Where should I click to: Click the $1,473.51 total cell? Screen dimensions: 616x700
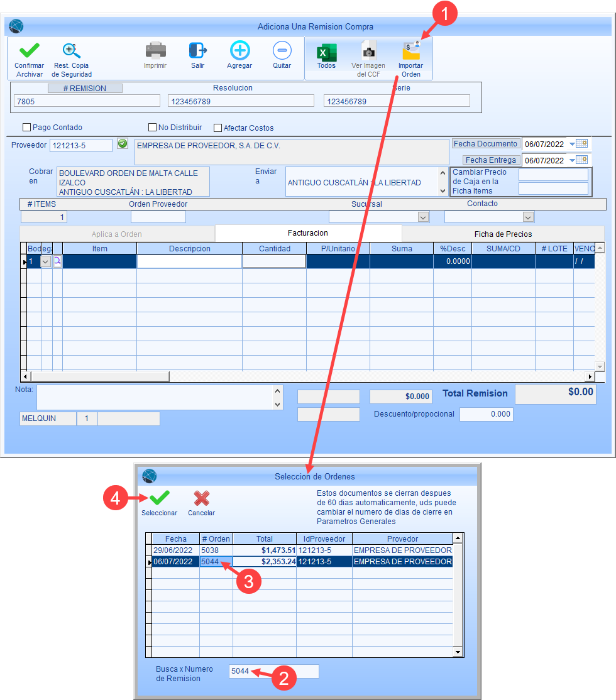(x=265, y=550)
